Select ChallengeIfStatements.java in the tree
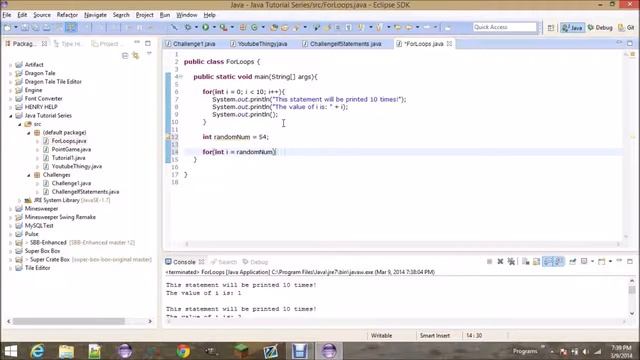 85,192
